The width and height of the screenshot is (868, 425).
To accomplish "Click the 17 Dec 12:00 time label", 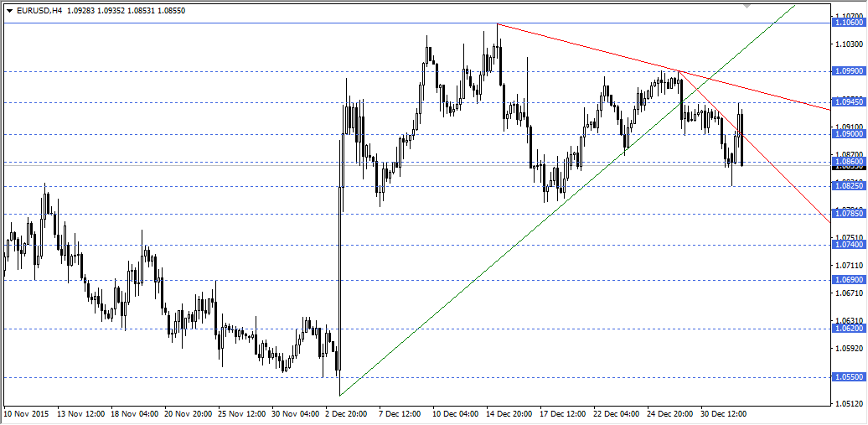I will tap(561, 414).
